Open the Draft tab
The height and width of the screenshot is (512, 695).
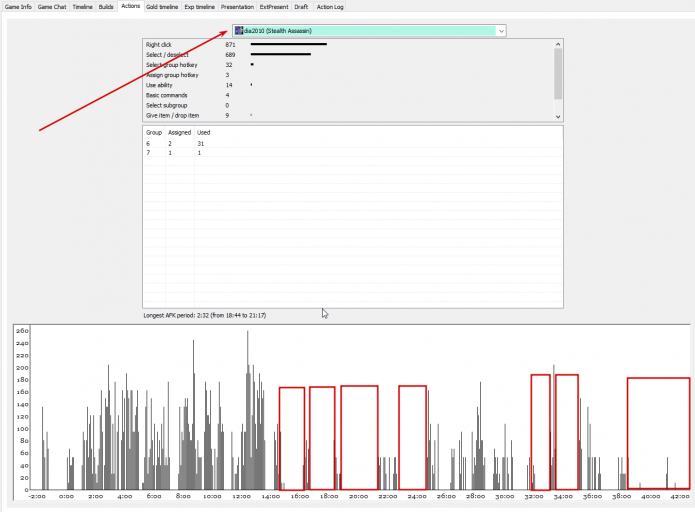(x=301, y=7)
